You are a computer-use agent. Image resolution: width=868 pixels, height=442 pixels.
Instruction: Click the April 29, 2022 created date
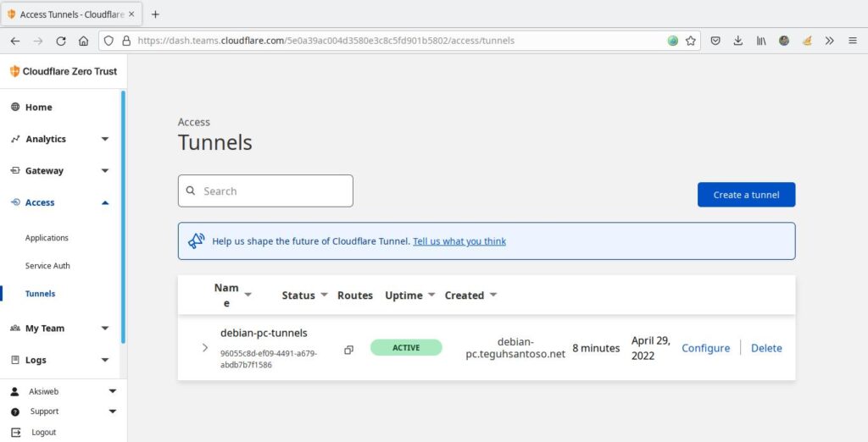(x=651, y=348)
